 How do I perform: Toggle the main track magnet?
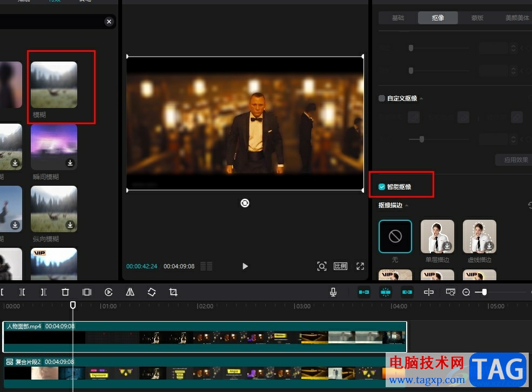(364, 292)
